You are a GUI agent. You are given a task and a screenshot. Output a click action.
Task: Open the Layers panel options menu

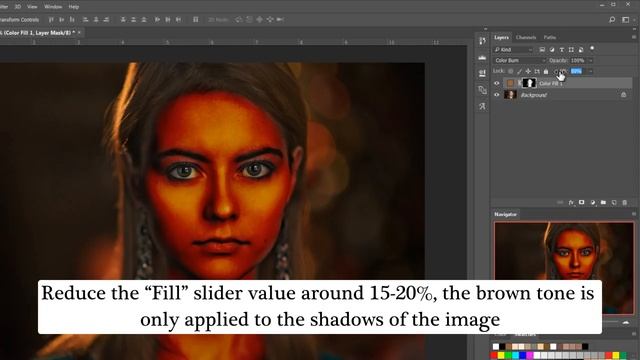634,37
